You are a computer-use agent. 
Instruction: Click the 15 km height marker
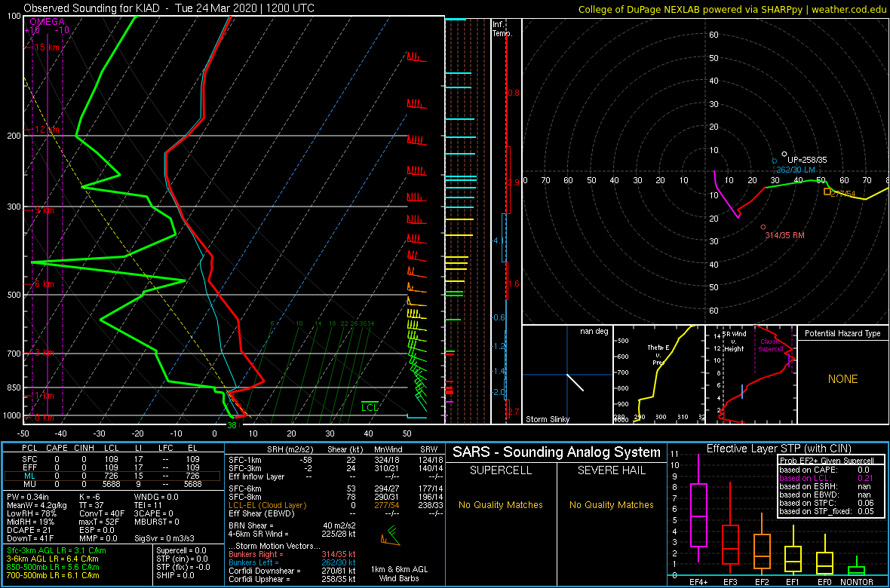(45, 47)
